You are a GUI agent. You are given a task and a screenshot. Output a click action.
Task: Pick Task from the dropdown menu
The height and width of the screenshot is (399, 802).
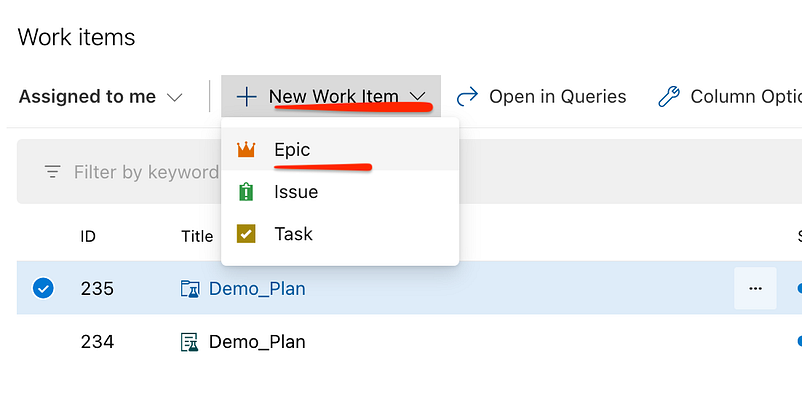(340, 234)
